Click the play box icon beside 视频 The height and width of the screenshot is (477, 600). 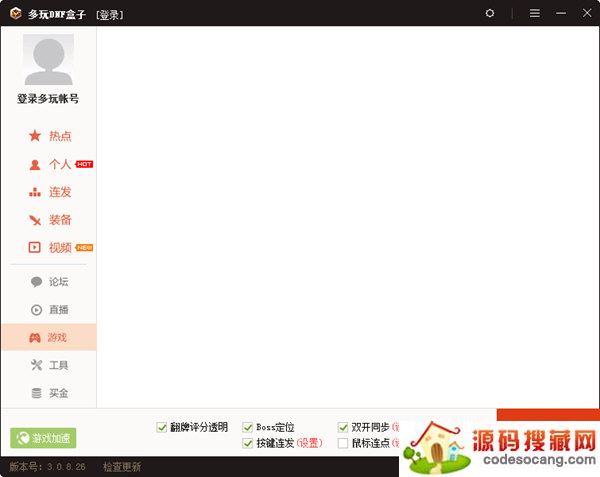click(35, 247)
